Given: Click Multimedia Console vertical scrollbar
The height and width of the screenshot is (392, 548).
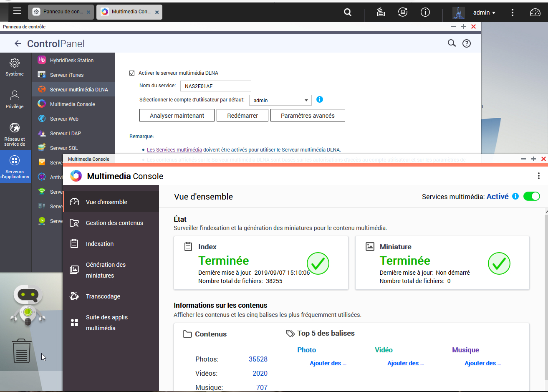Looking at the screenshot, I should tap(546, 296).
